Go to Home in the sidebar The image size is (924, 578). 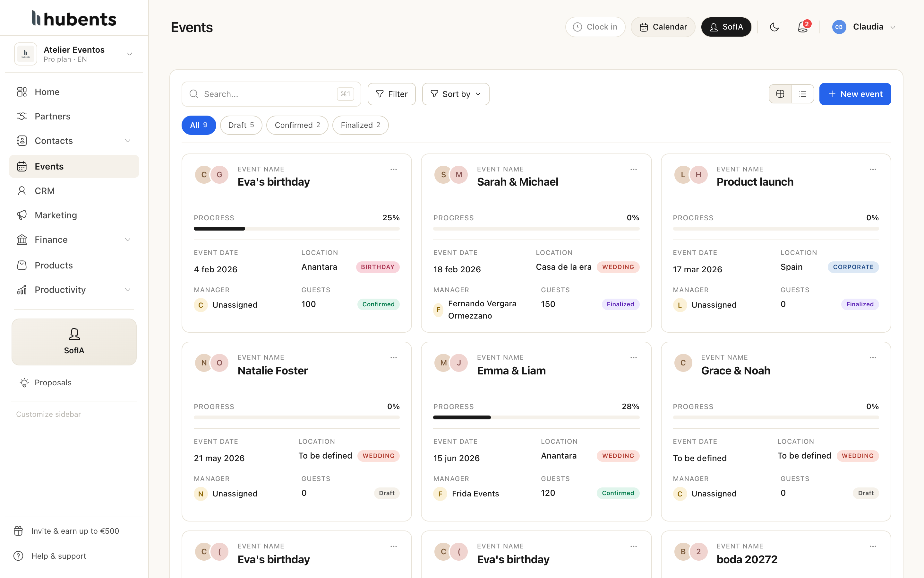pyautogui.click(x=74, y=92)
